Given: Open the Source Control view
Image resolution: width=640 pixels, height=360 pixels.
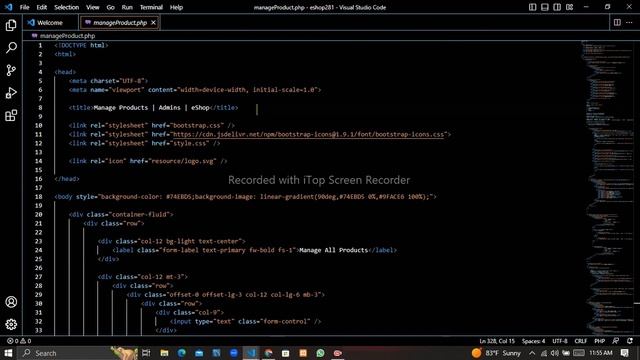Looking at the screenshot, I should (x=11, y=70).
